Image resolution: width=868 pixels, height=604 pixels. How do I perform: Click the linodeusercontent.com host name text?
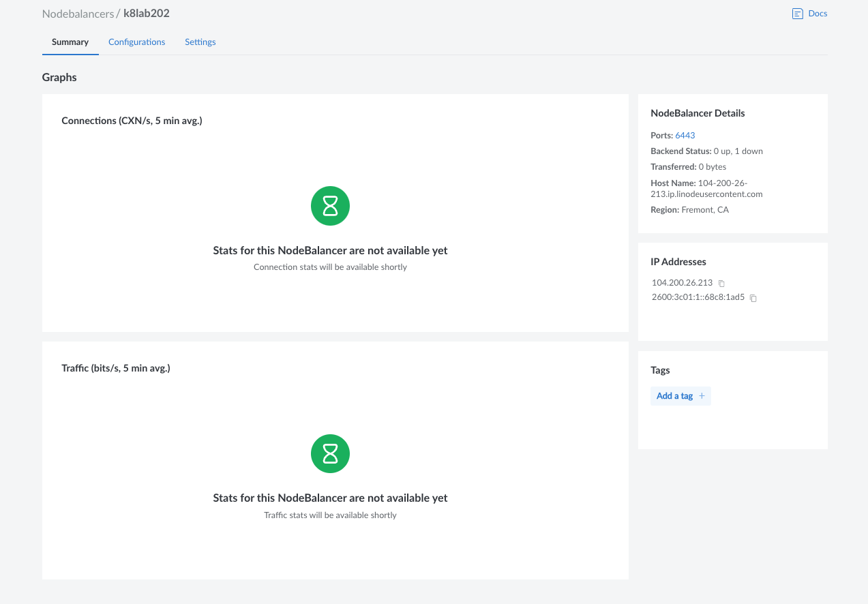[x=706, y=194]
